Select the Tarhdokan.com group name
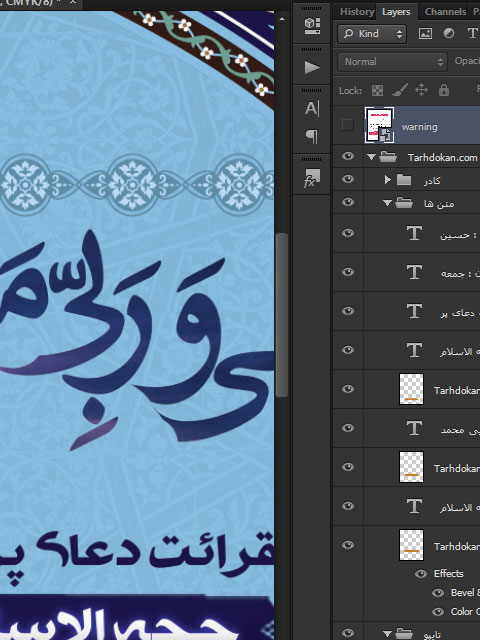Viewport: 480px width, 640px height. [x=442, y=158]
